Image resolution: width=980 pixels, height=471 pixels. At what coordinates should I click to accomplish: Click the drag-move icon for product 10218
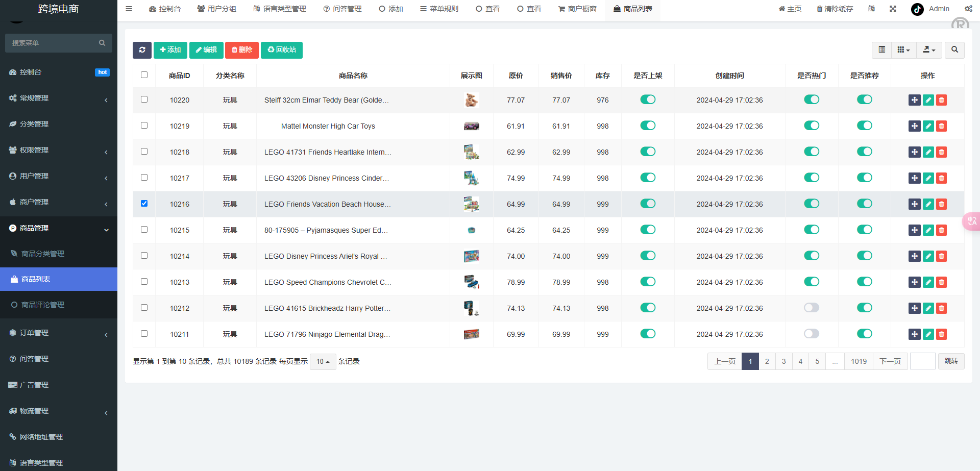point(914,152)
